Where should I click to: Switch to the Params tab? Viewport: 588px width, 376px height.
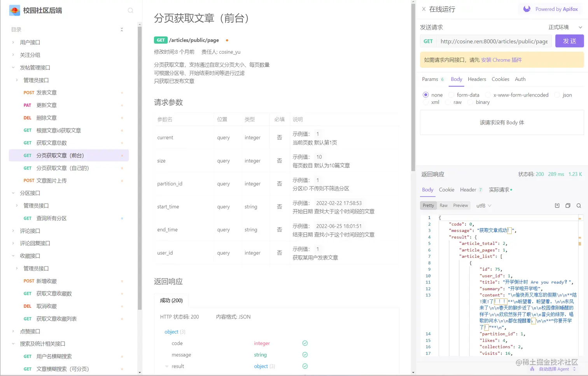coord(432,79)
